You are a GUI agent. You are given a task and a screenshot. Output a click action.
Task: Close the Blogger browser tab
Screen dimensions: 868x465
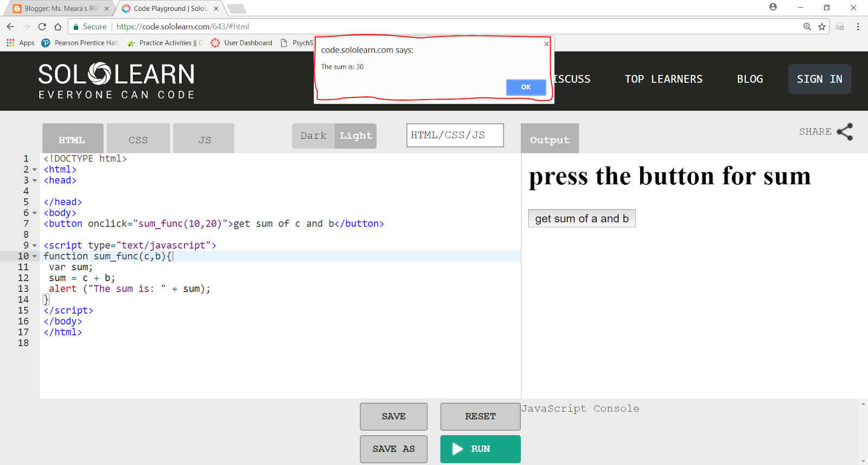[x=106, y=9]
